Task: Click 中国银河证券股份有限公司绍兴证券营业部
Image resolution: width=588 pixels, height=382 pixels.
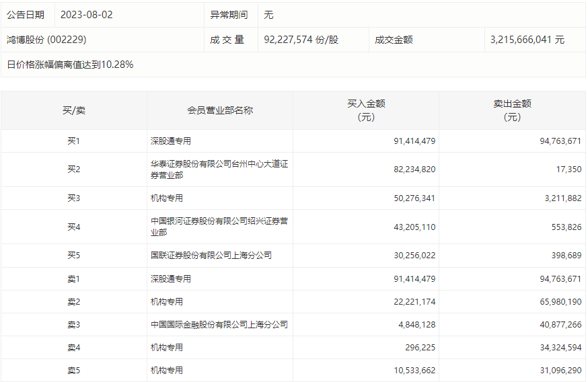Action: (x=219, y=227)
